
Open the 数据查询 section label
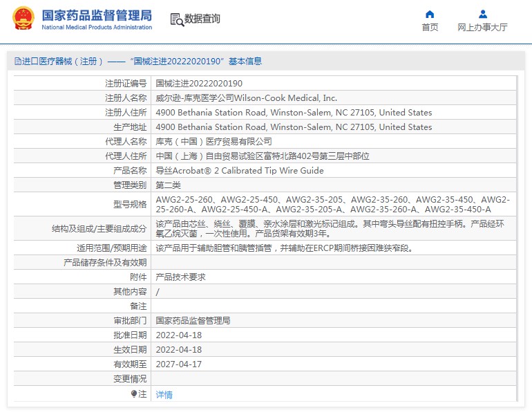pyautogui.click(x=202, y=19)
